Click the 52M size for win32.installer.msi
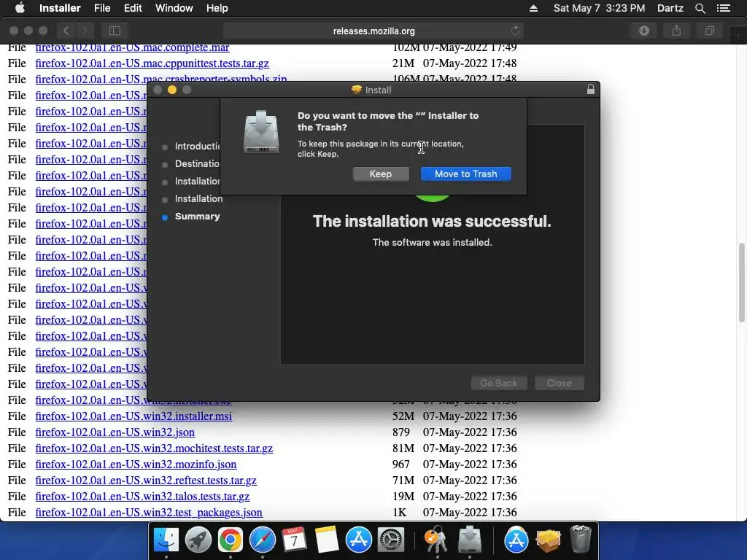The width and height of the screenshot is (747, 560). point(403,416)
